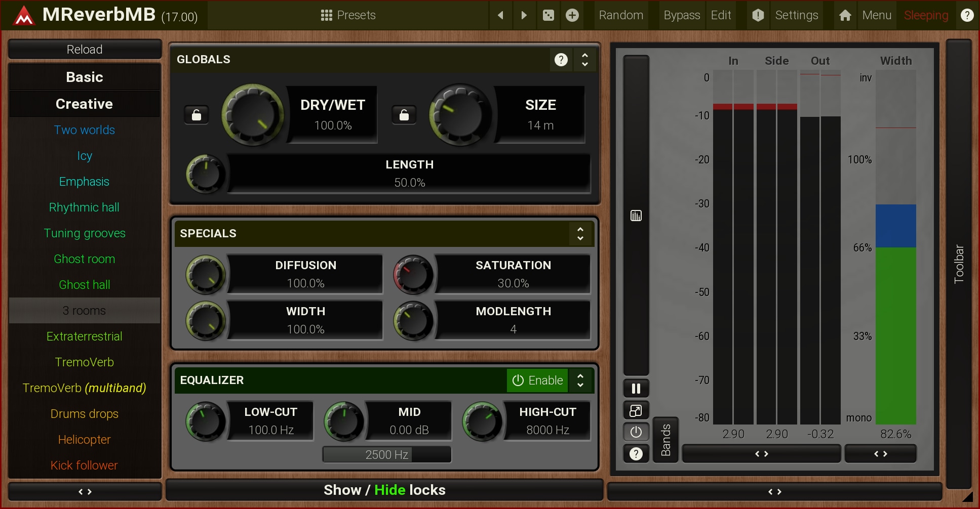Select the Ghost hall preset
Screen dimensions: 980x509
(x=85, y=285)
